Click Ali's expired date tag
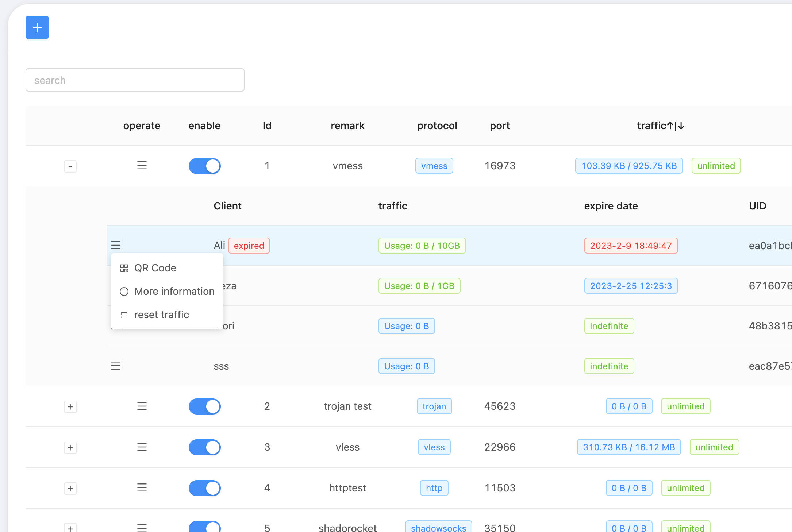The image size is (792, 532). pos(631,246)
